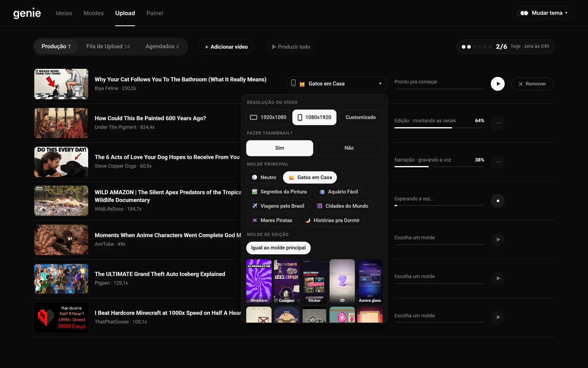Select the Mares Piratas template
588x368 pixels.
tap(272, 220)
